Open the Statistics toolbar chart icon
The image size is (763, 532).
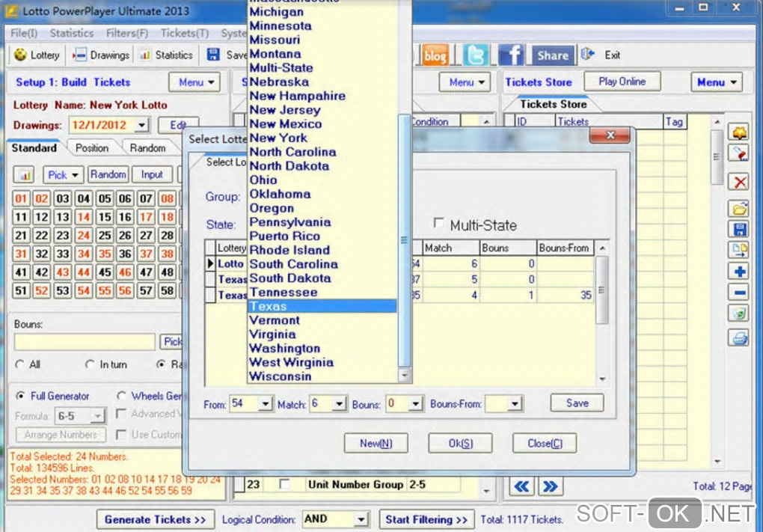click(x=144, y=55)
